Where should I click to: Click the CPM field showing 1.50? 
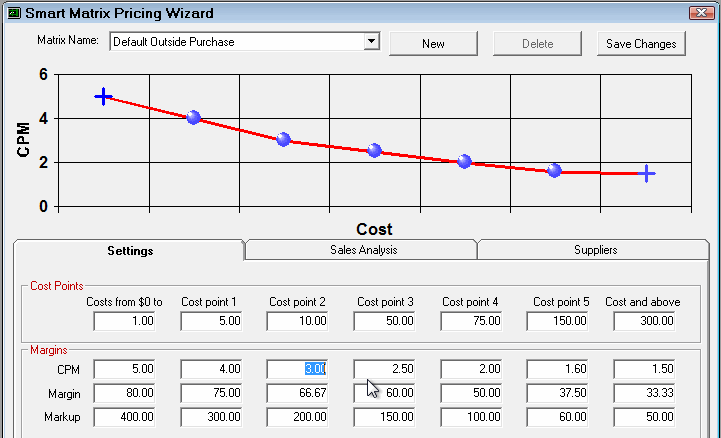(x=644, y=369)
